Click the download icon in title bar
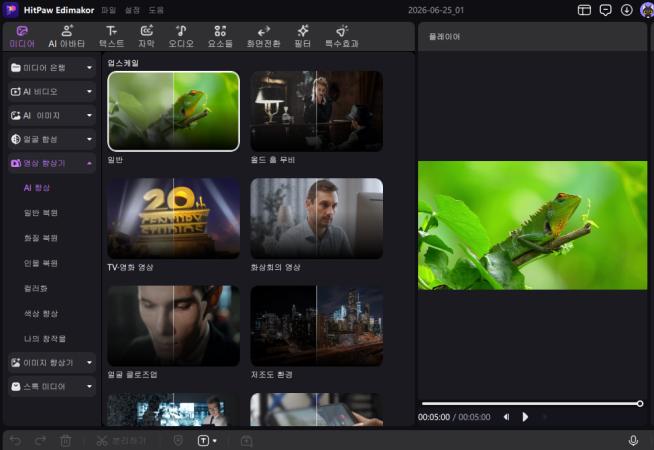The image size is (654, 450). click(x=626, y=10)
